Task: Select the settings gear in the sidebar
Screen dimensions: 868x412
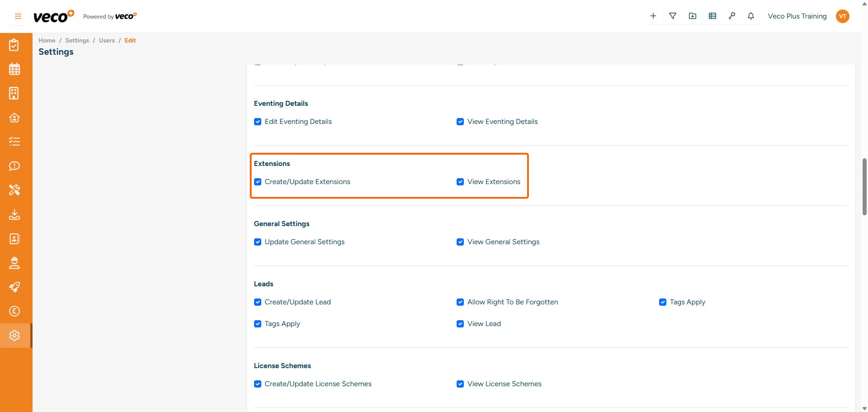Action: [x=15, y=335]
